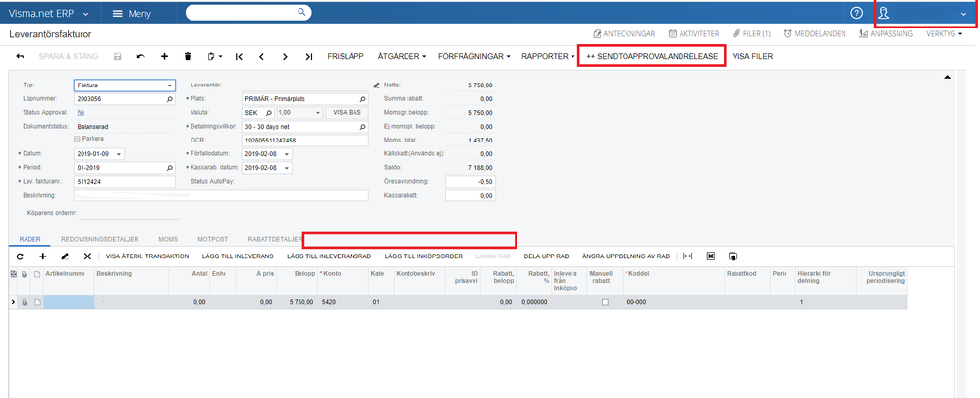Image resolution: width=980 pixels, height=398 pixels.
Task: Jump to the last record
Action: coord(308,56)
